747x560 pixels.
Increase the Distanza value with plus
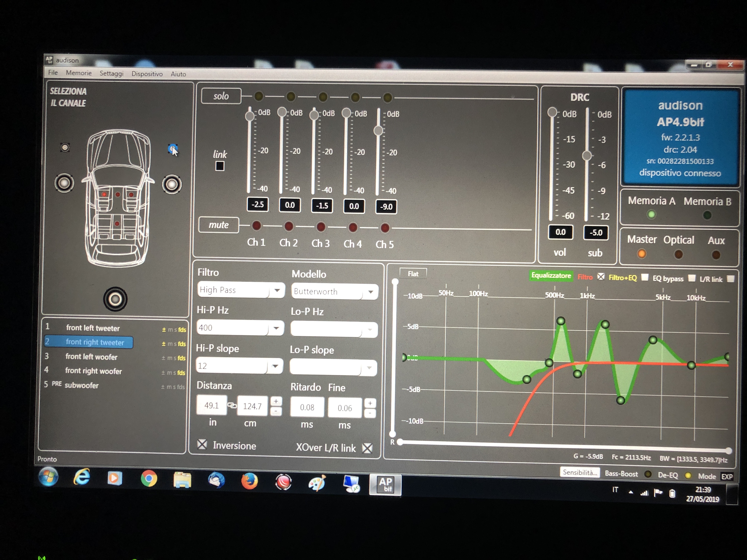[276, 401]
